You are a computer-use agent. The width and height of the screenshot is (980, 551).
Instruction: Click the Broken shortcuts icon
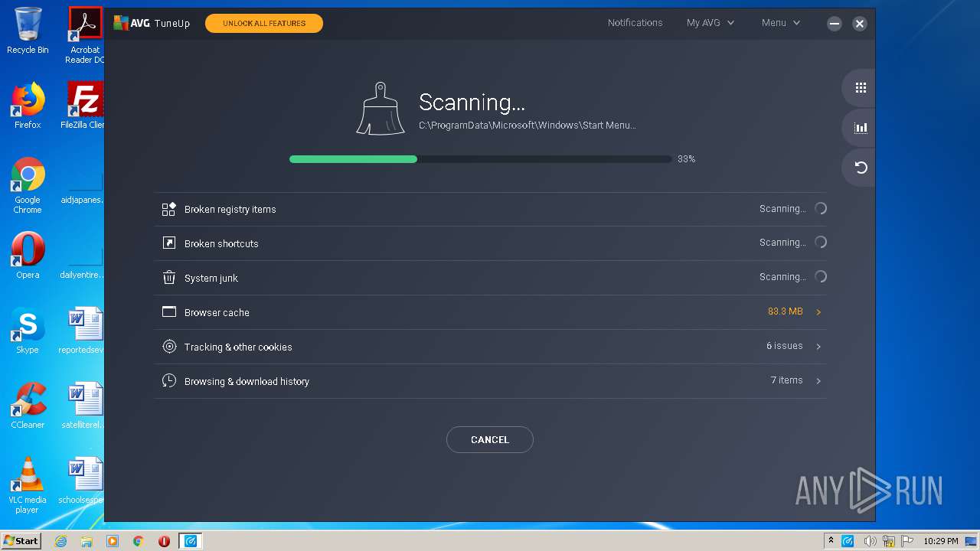[169, 243]
